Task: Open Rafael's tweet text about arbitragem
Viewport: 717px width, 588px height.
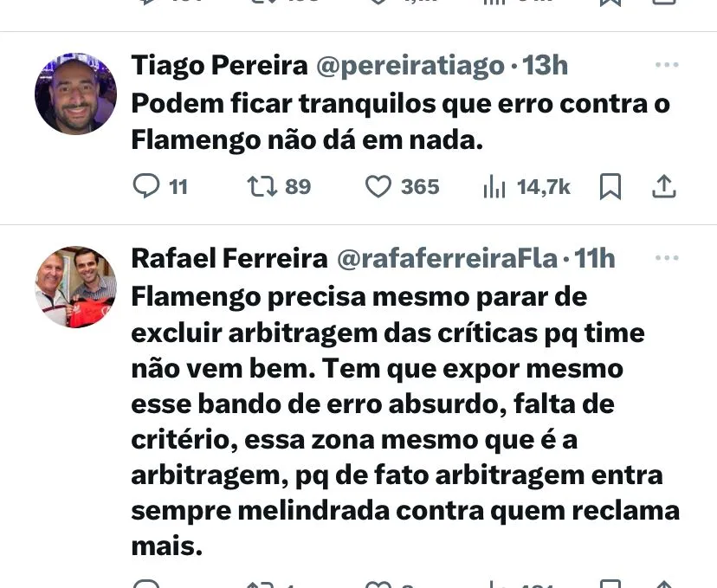Action: point(405,421)
